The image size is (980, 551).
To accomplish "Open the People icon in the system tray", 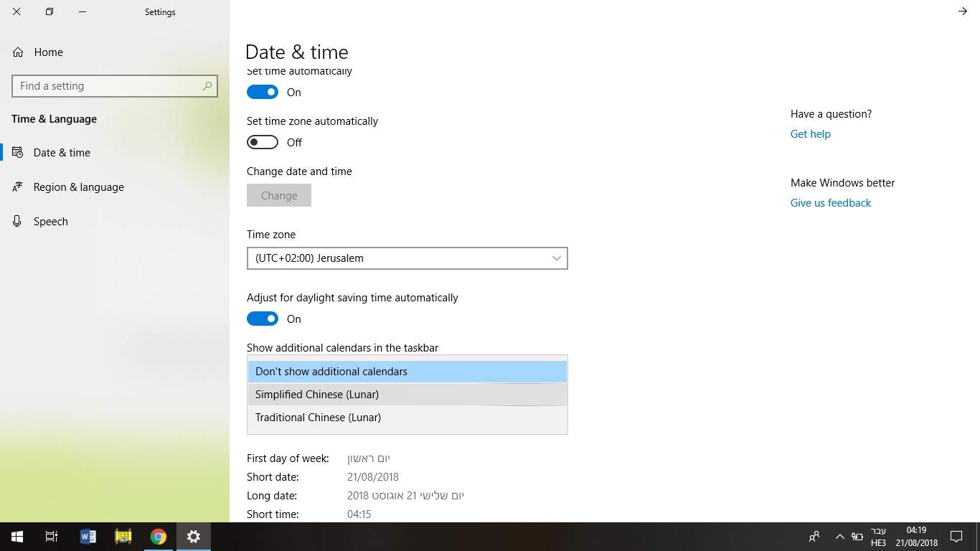I will [814, 537].
